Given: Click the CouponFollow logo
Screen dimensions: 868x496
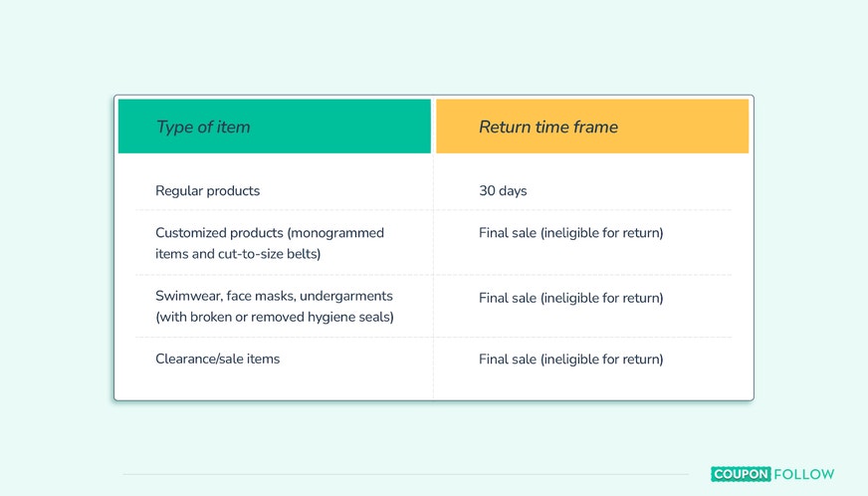Looking at the screenshot, I should point(772,474).
